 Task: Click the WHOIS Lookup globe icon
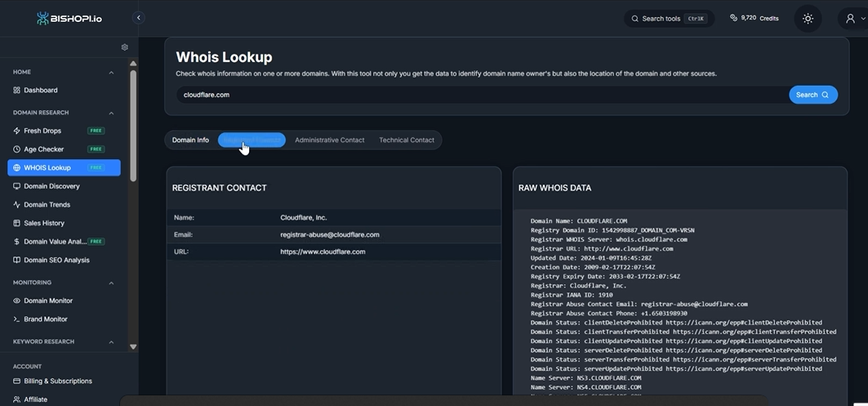click(16, 167)
